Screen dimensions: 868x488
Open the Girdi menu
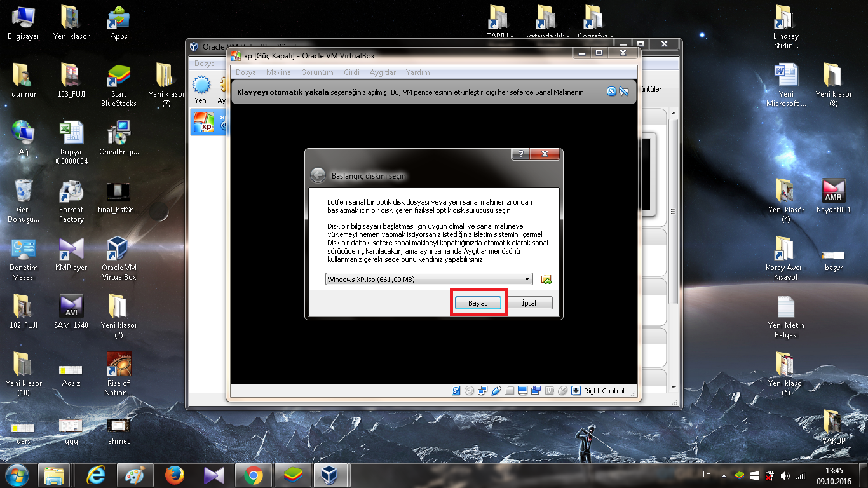pyautogui.click(x=351, y=72)
